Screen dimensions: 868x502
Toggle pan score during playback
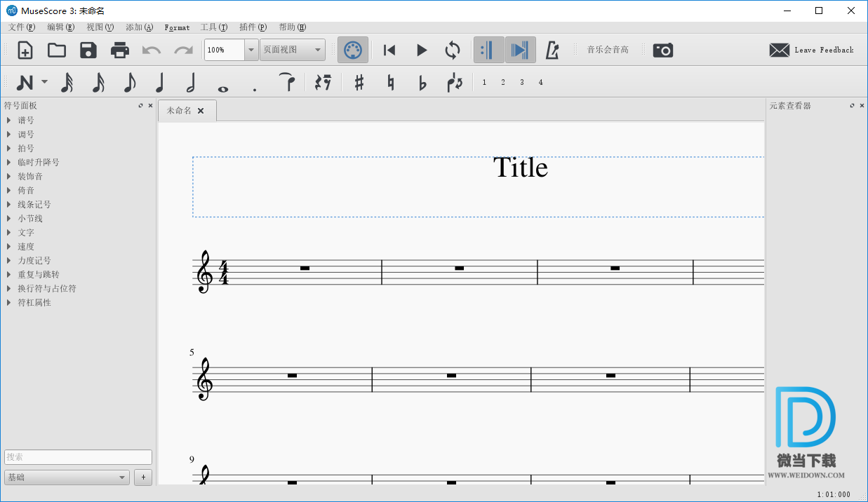coord(520,50)
